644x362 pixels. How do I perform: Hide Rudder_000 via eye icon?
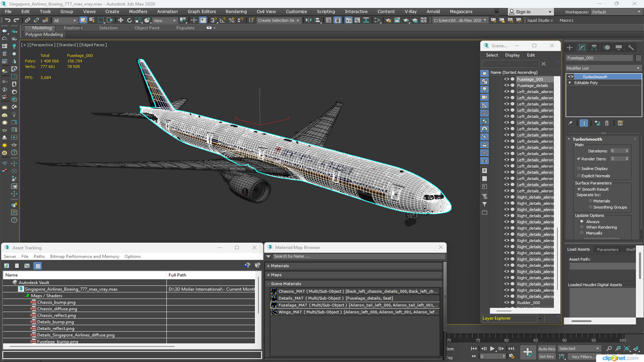[x=506, y=303]
